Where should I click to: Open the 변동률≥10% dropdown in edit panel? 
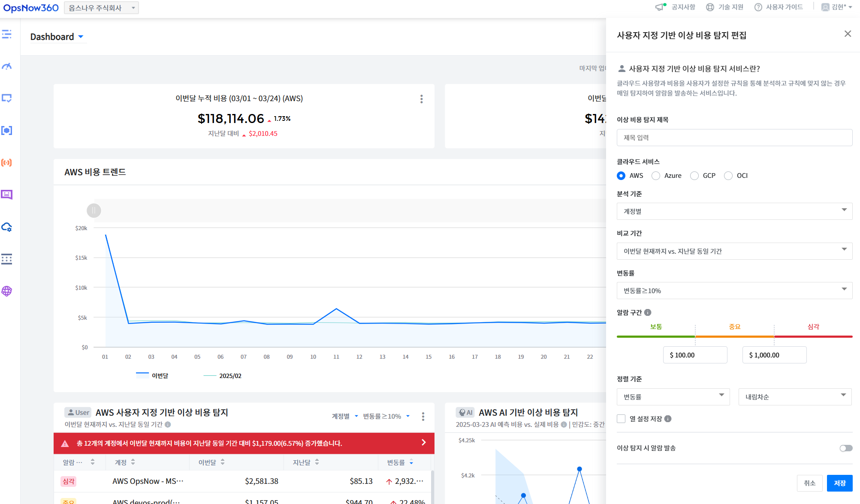734,291
